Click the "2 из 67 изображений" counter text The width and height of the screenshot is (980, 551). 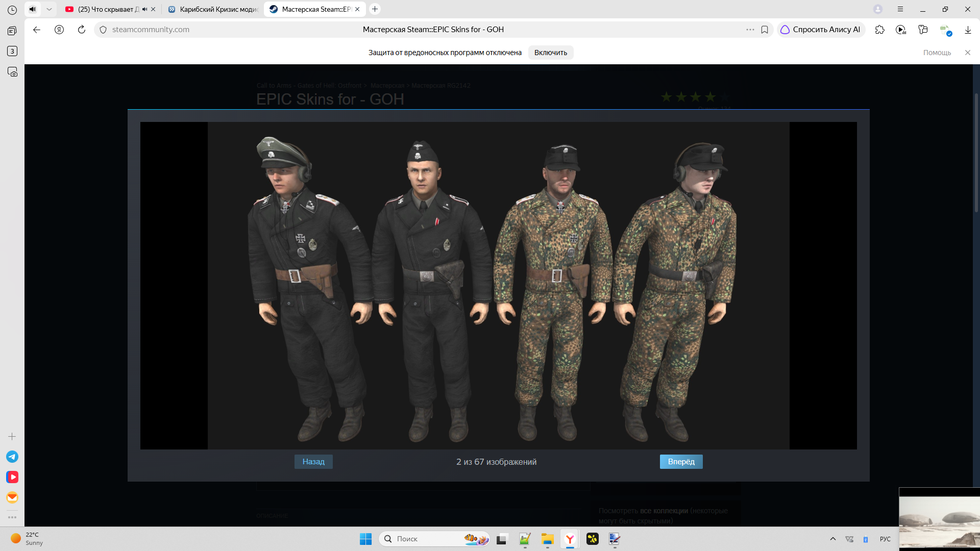point(497,462)
